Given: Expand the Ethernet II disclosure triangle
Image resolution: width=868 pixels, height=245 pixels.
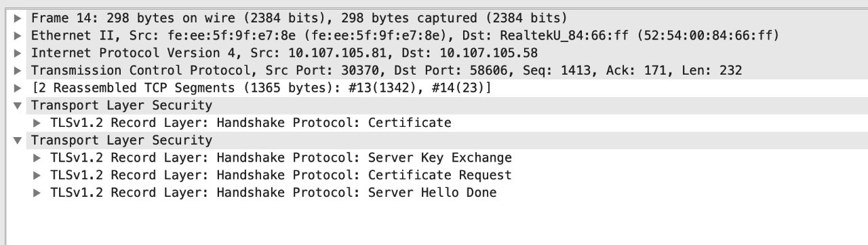Looking at the screenshot, I should tap(17, 35).
